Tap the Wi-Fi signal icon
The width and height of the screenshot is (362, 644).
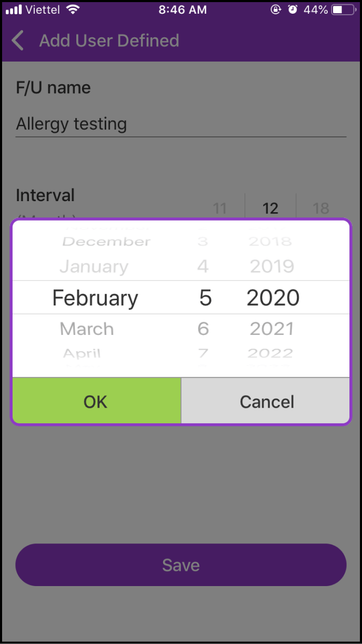73,9
